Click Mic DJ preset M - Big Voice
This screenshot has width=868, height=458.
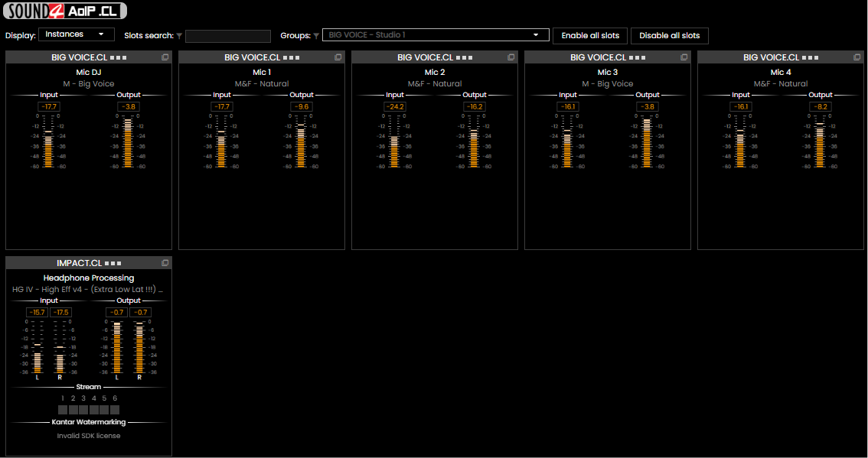point(89,83)
